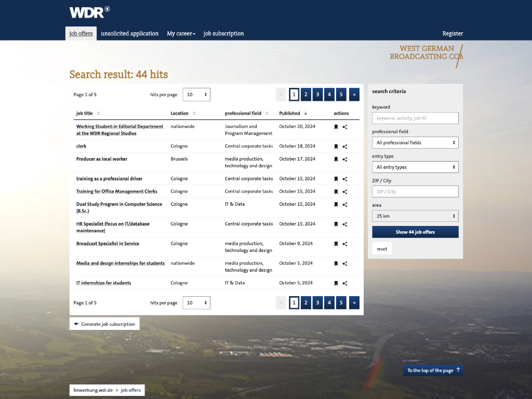Bookmark the HR Specialist job offer

(x=336, y=224)
